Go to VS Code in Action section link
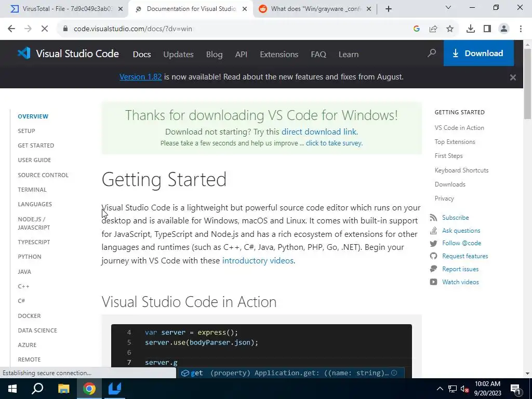 pyautogui.click(x=459, y=128)
